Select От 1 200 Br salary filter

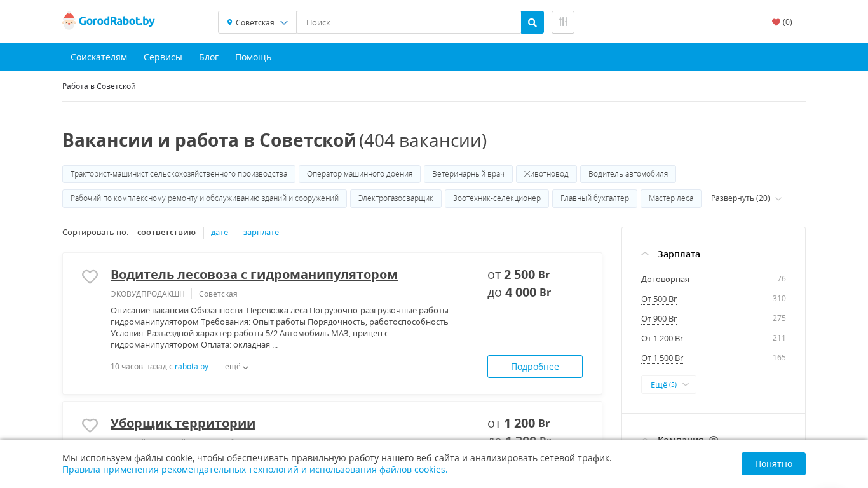[662, 339]
